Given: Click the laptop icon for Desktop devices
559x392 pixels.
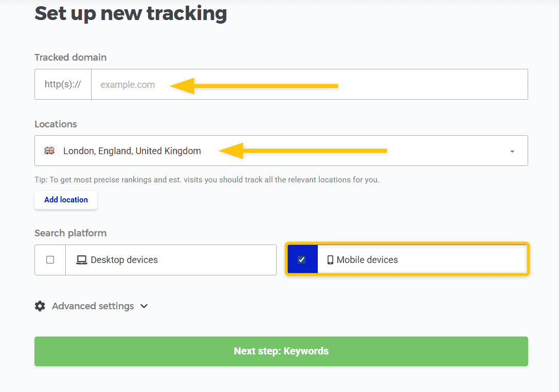Looking at the screenshot, I should 81,260.
